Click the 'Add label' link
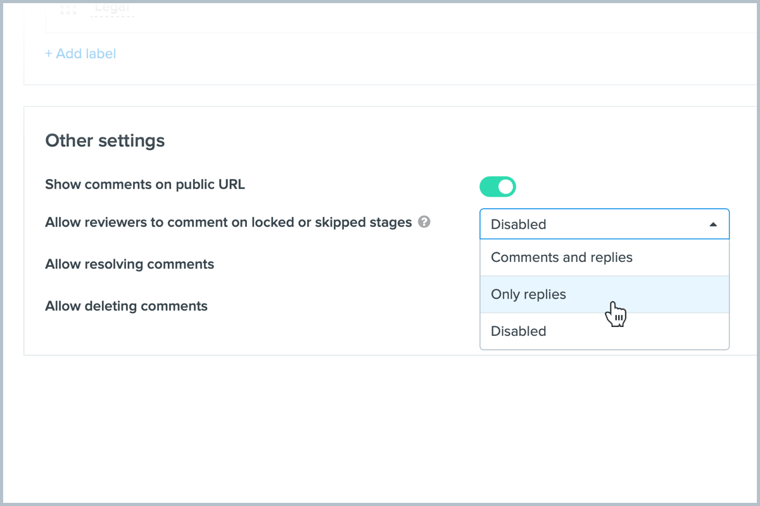 pos(85,54)
